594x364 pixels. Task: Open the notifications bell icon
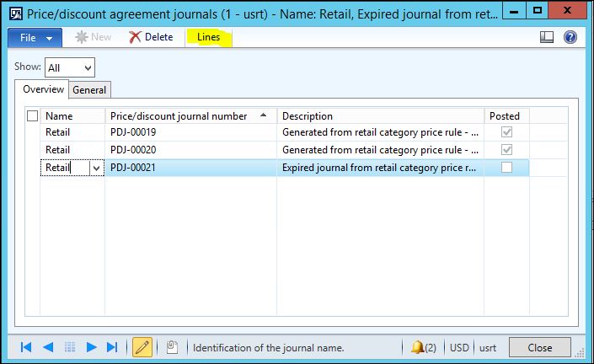(x=418, y=347)
